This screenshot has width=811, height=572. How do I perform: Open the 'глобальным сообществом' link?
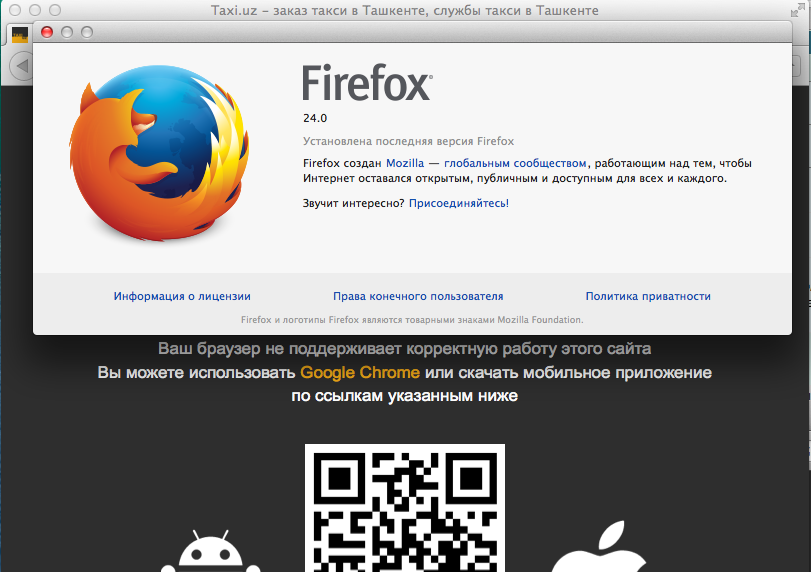click(x=515, y=163)
